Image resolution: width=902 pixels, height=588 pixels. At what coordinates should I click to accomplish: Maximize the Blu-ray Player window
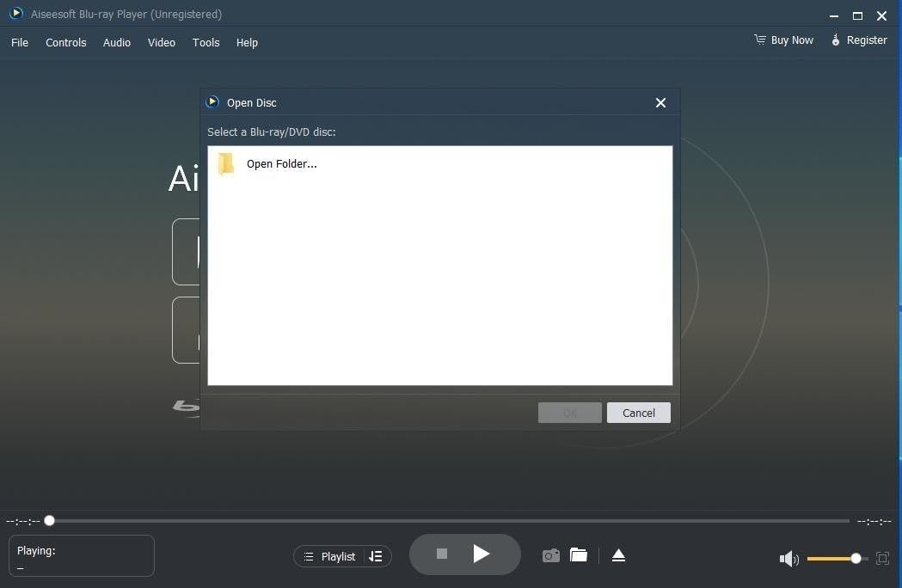[x=857, y=16]
